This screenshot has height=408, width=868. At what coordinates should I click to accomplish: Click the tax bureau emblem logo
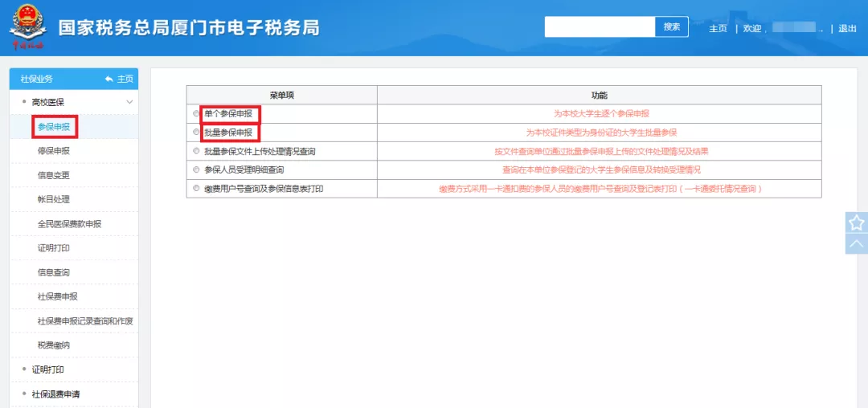[x=27, y=27]
